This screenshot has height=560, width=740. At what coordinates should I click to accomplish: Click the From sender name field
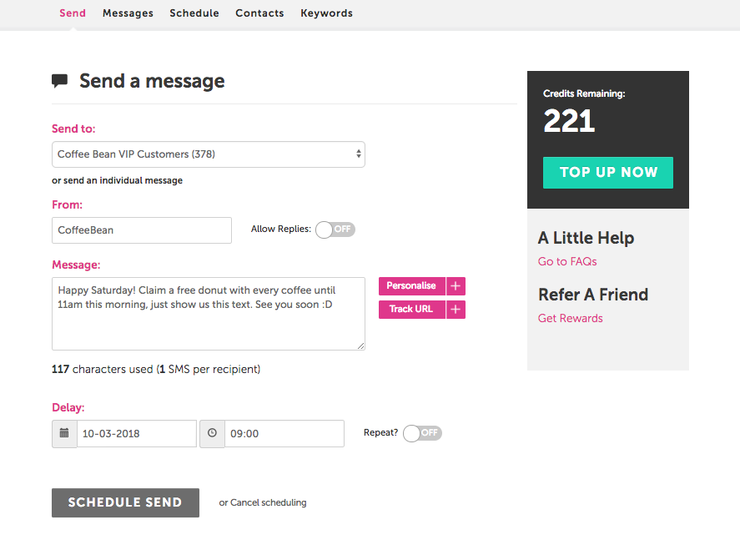tap(142, 230)
